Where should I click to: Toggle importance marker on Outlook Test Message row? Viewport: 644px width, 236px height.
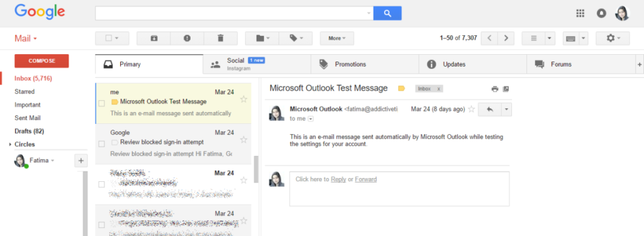tap(114, 101)
